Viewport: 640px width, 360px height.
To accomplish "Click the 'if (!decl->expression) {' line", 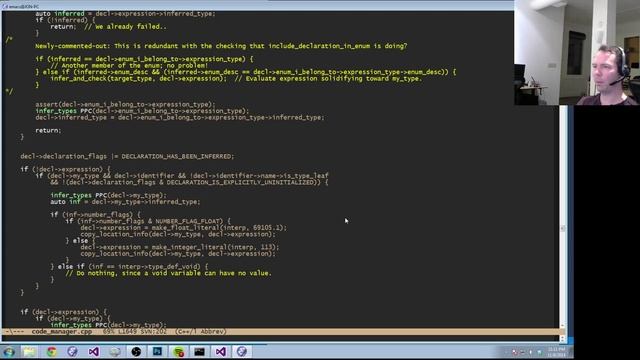I will tap(65, 169).
